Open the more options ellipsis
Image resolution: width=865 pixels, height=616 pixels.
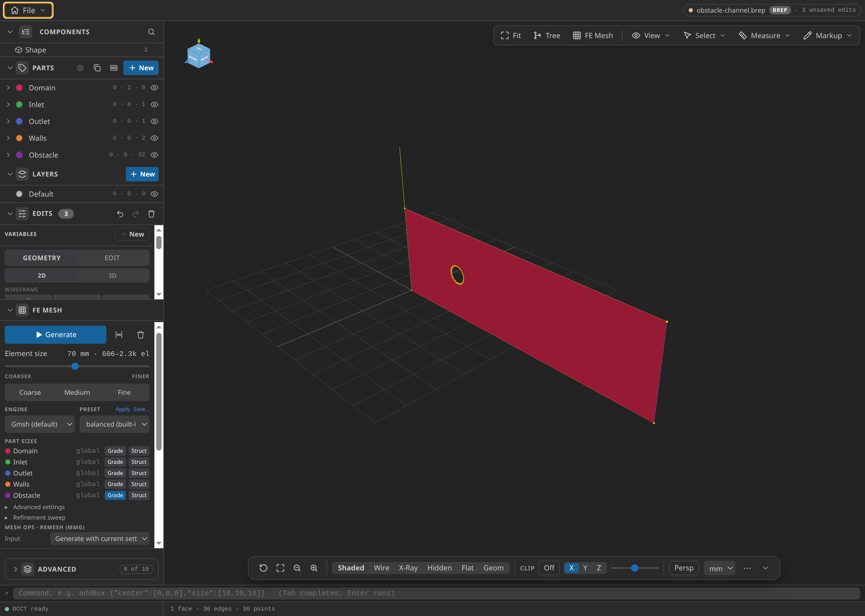click(x=747, y=568)
